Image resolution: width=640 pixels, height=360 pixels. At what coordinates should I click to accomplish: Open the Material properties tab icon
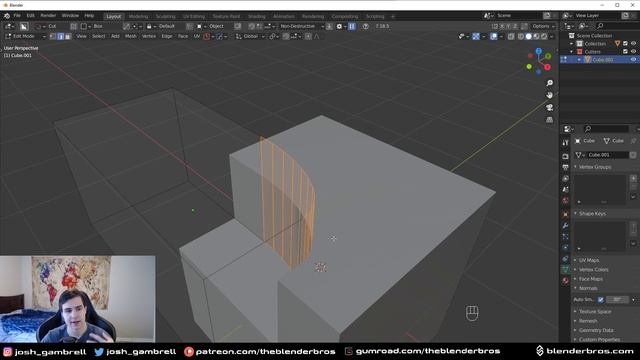tap(565, 280)
